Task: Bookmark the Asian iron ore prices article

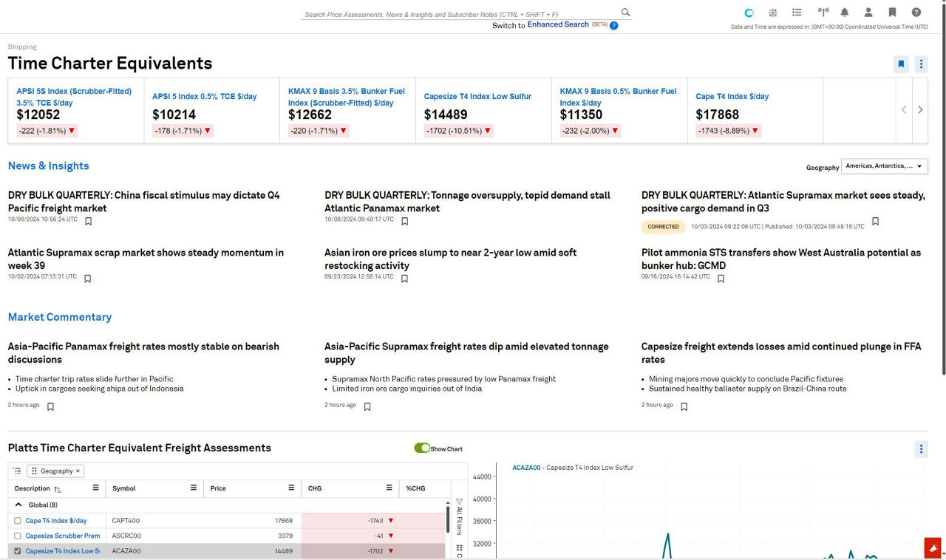Action: [x=404, y=279]
